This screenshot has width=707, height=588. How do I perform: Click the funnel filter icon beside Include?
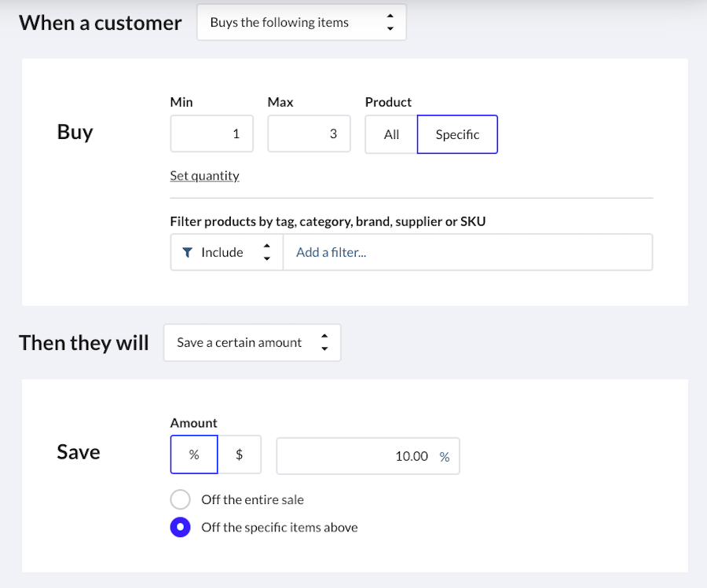[x=187, y=253]
